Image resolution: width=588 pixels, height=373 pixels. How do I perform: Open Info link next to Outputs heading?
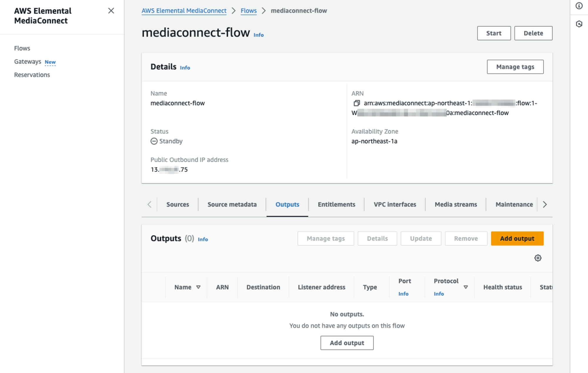pos(203,239)
